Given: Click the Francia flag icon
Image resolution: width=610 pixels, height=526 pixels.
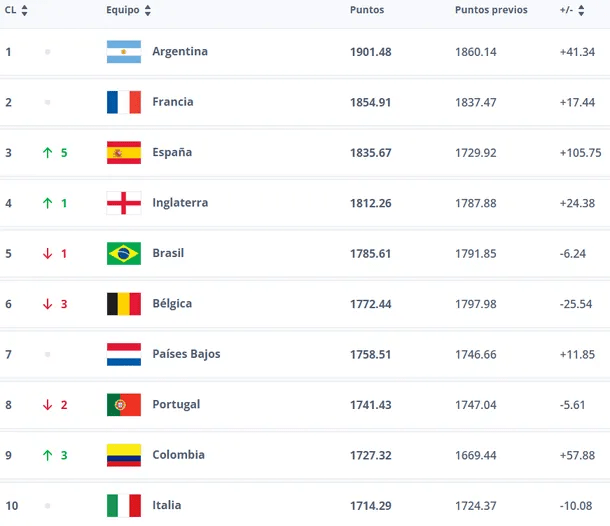Looking at the screenshot, I should coord(123,102).
